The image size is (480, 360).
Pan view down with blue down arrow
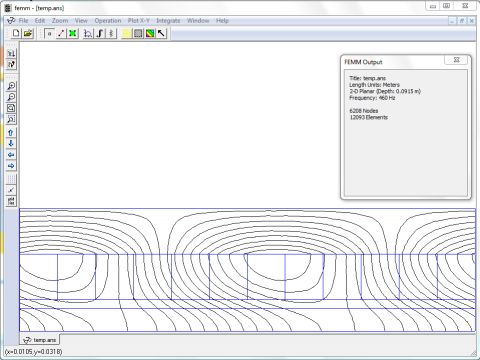coord(11,144)
